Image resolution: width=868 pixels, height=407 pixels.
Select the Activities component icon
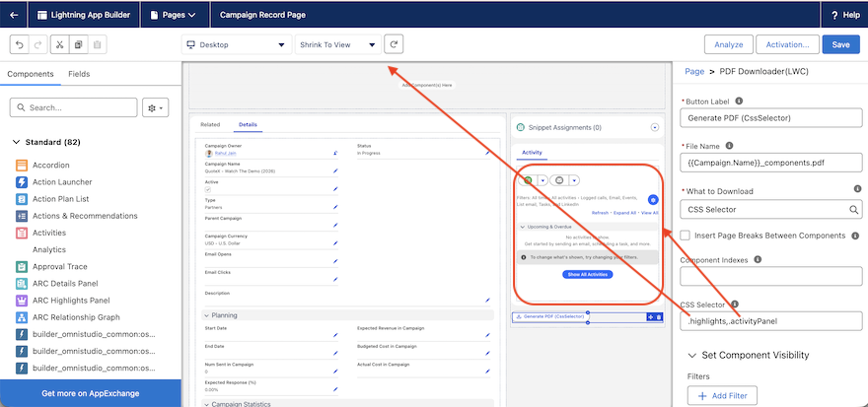coord(22,233)
